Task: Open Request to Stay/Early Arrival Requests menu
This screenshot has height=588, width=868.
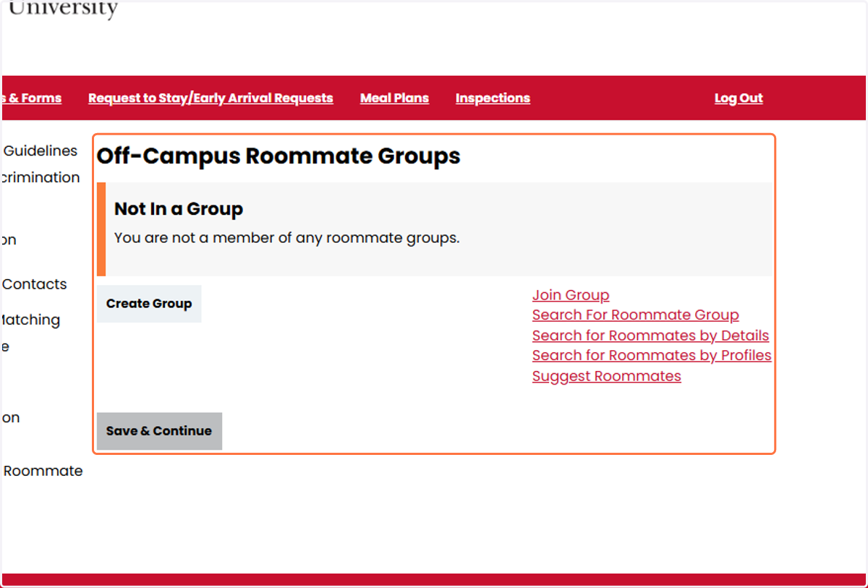Action: 210,98
